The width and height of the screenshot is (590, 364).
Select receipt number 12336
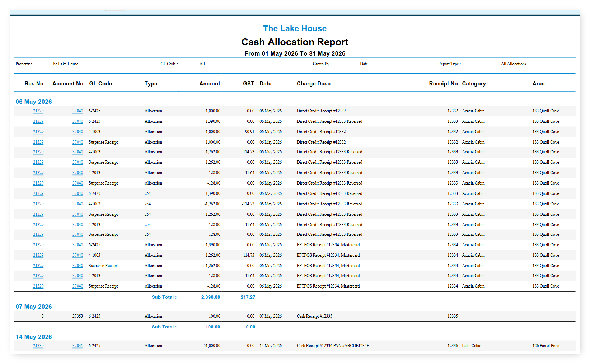pyautogui.click(x=453, y=346)
